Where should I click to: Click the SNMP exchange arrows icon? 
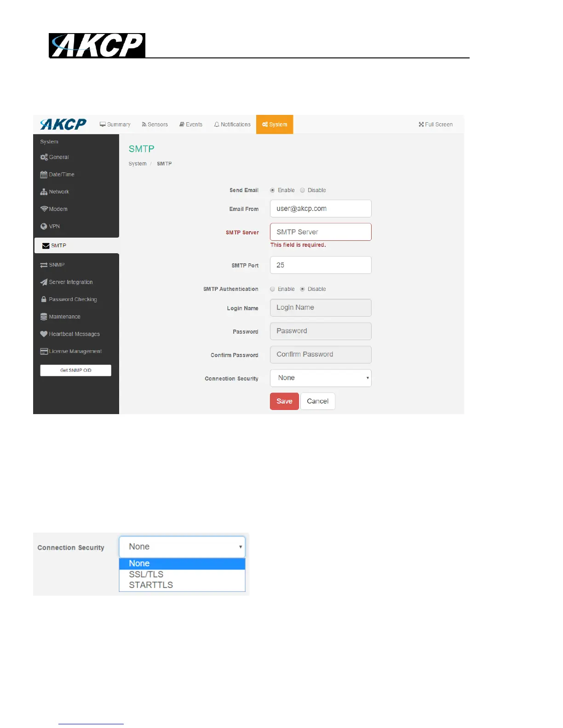(x=44, y=265)
